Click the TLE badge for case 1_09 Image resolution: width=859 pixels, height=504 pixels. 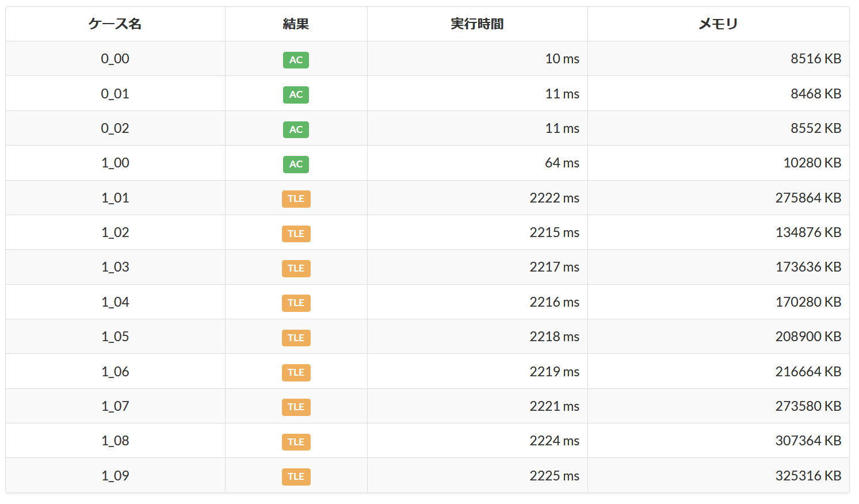click(x=296, y=476)
